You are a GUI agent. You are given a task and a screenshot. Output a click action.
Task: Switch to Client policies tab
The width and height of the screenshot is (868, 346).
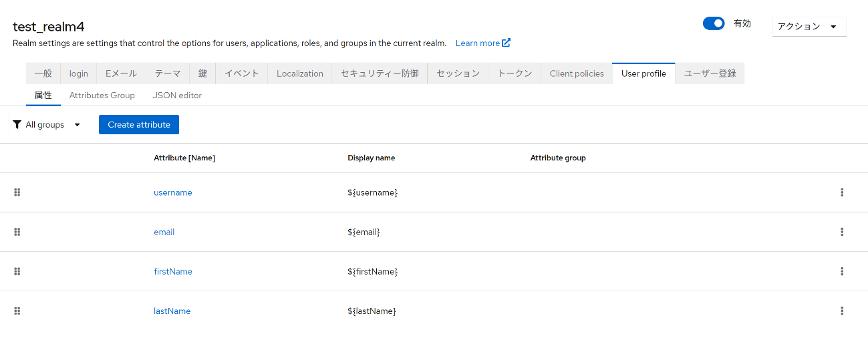577,73
